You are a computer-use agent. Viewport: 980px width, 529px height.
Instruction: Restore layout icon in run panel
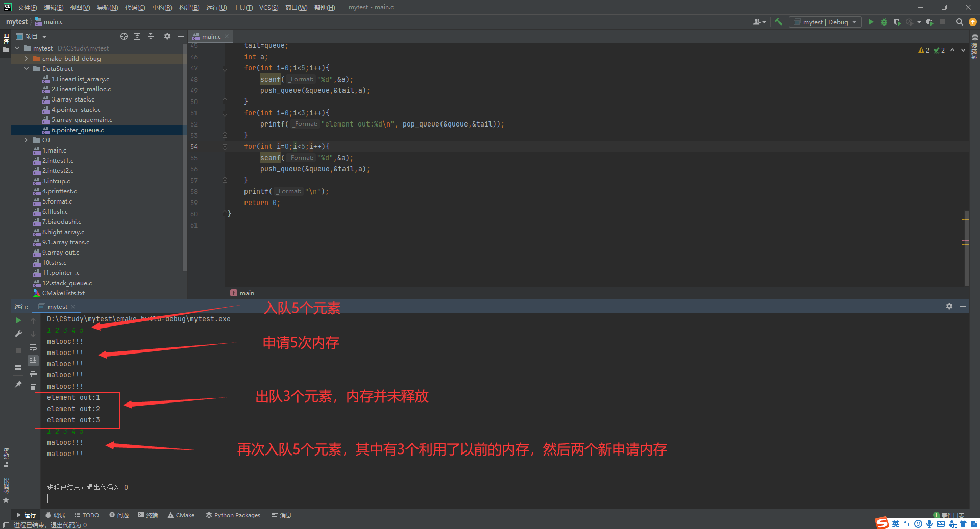coord(18,367)
